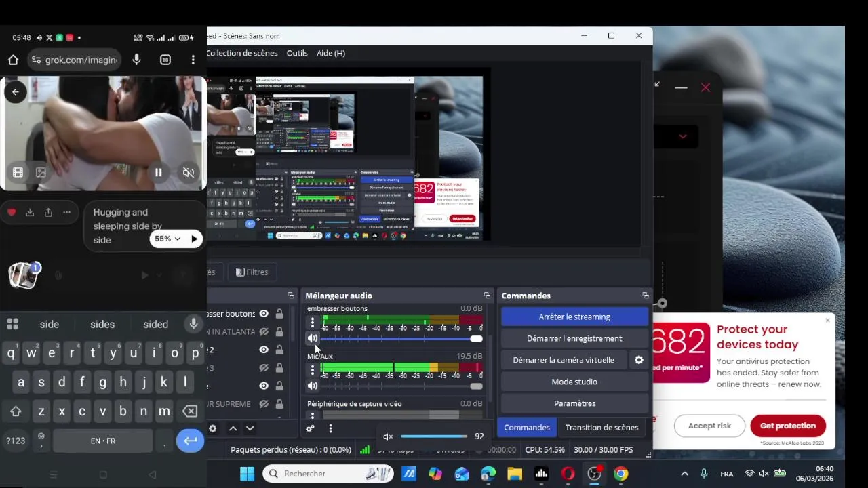The image size is (868, 488).
Task: Click the Windows Start button
Action: click(x=247, y=474)
